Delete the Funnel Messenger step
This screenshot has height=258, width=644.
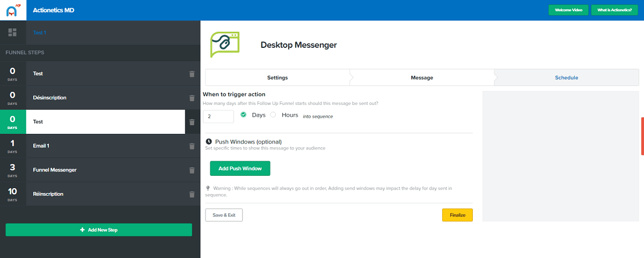pyautogui.click(x=192, y=170)
